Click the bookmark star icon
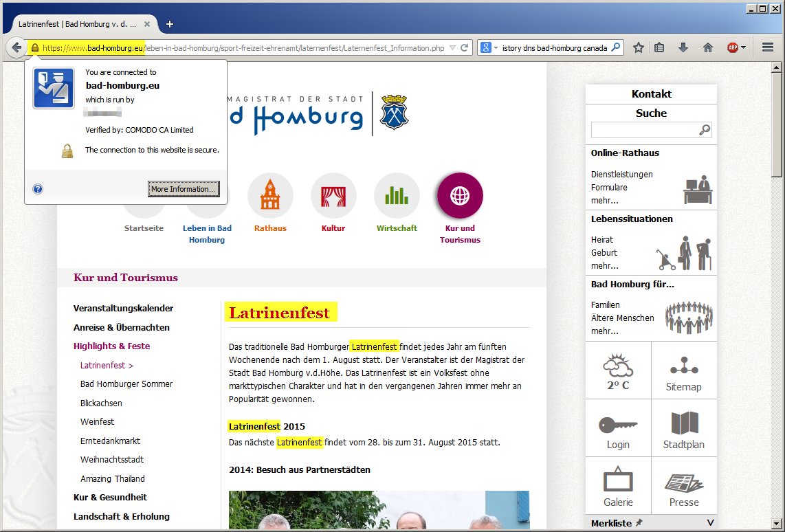Image resolution: width=785 pixels, height=532 pixels. (x=639, y=48)
